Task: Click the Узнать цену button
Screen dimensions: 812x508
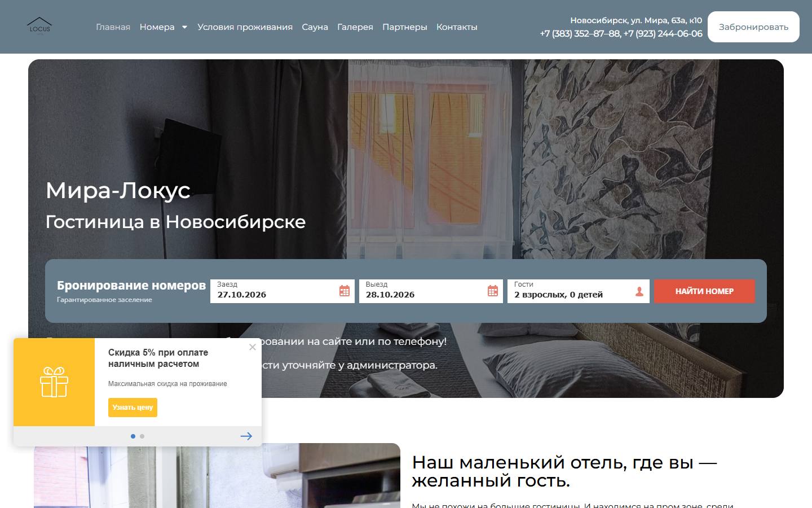Action: (133, 408)
